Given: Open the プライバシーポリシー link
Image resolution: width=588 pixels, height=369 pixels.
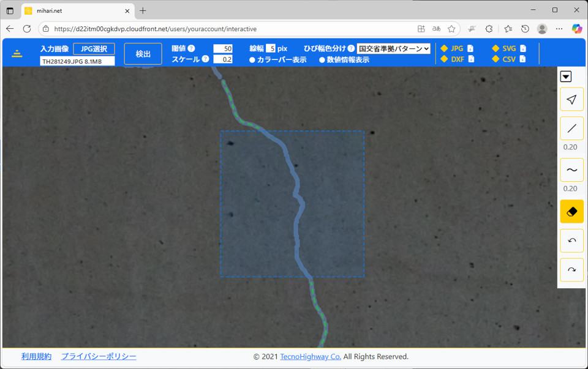Looking at the screenshot, I should (99, 356).
